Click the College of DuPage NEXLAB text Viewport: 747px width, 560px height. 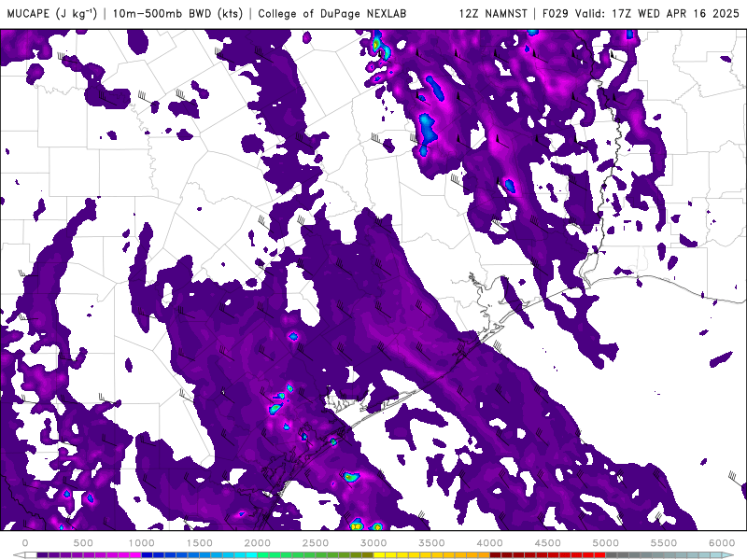pos(332,13)
